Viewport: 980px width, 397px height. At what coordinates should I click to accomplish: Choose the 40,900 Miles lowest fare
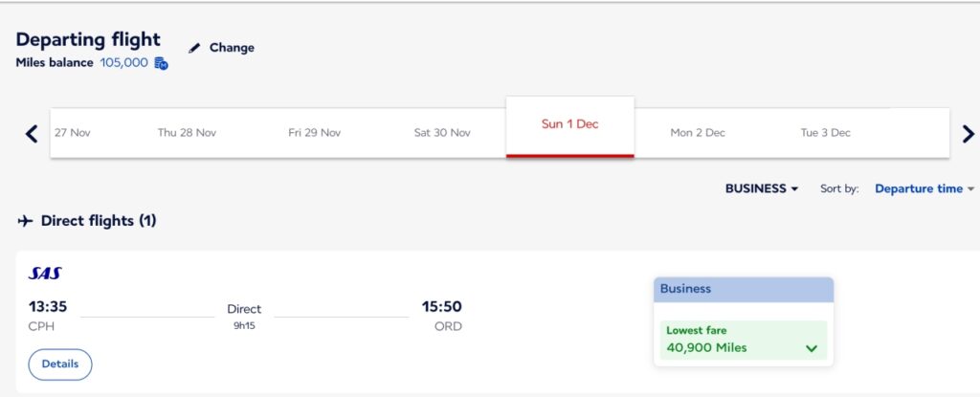click(x=743, y=341)
